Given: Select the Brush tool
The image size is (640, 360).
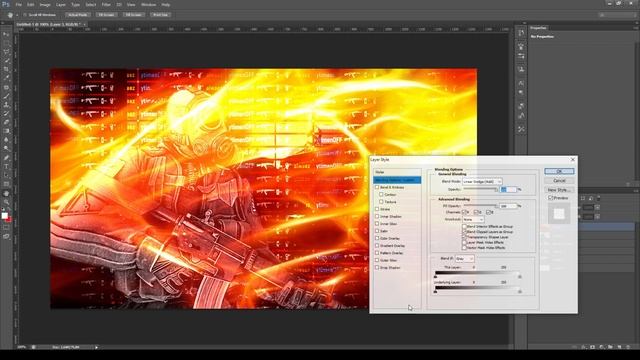Looking at the screenshot, I should click(6, 96).
